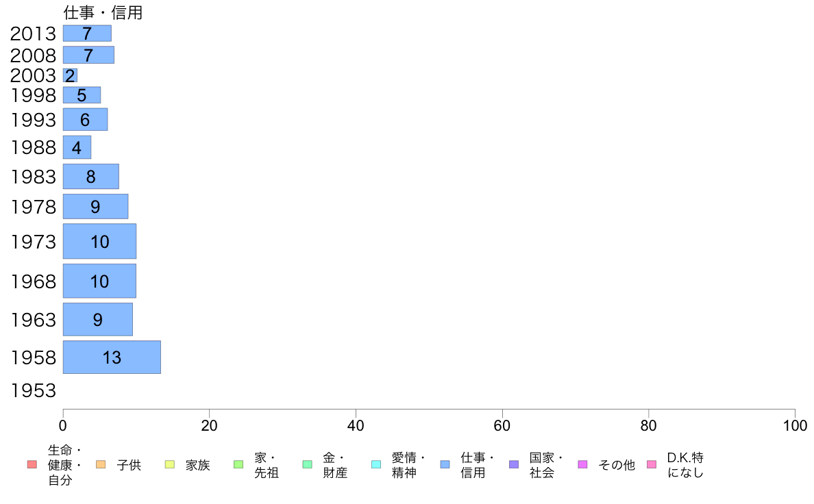Click the D.K.特になし pink legend swatch
The height and width of the screenshot is (504, 814).
(652, 464)
